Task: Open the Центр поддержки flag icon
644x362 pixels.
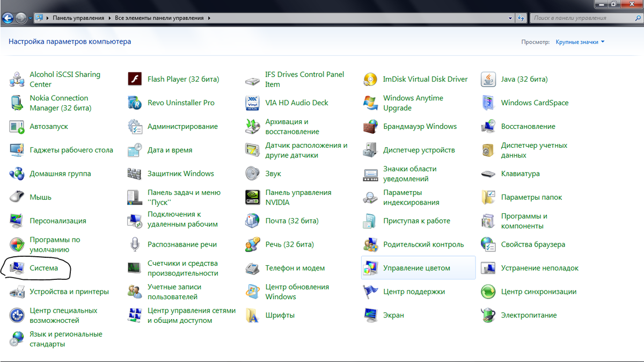Action: pyautogui.click(x=370, y=292)
